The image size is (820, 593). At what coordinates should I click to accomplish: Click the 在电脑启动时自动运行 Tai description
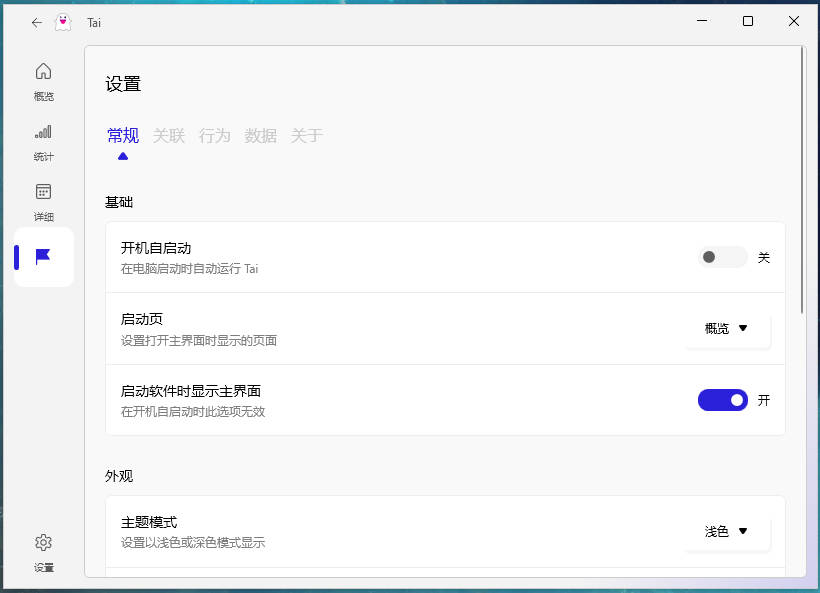[189, 269]
